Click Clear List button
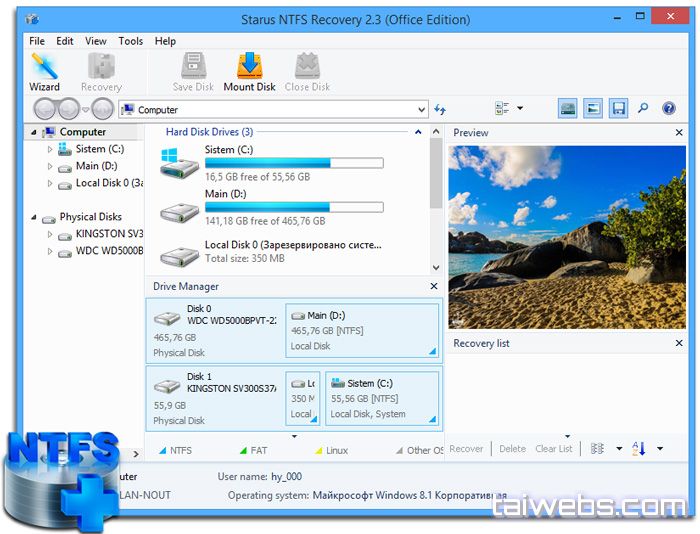The width and height of the screenshot is (700, 534). 553,449
